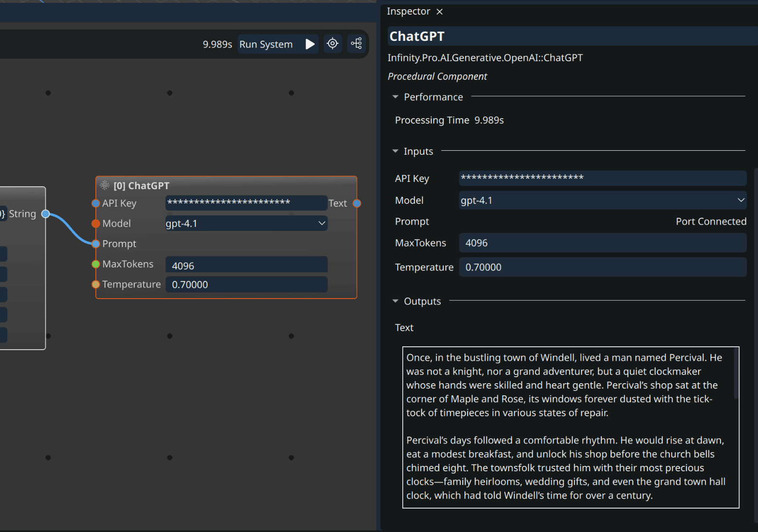The height and width of the screenshot is (532, 758).
Task: Select the String output port on the left node
Action: 46,213
